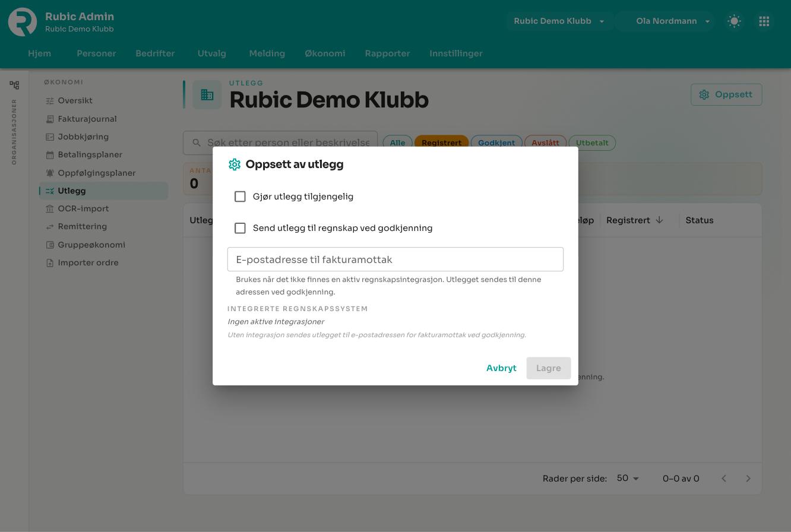The height and width of the screenshot is (532, 791).
Task: Go to previous page arrow in pagination
Action: pyautogui.click(x=724, y=479)
